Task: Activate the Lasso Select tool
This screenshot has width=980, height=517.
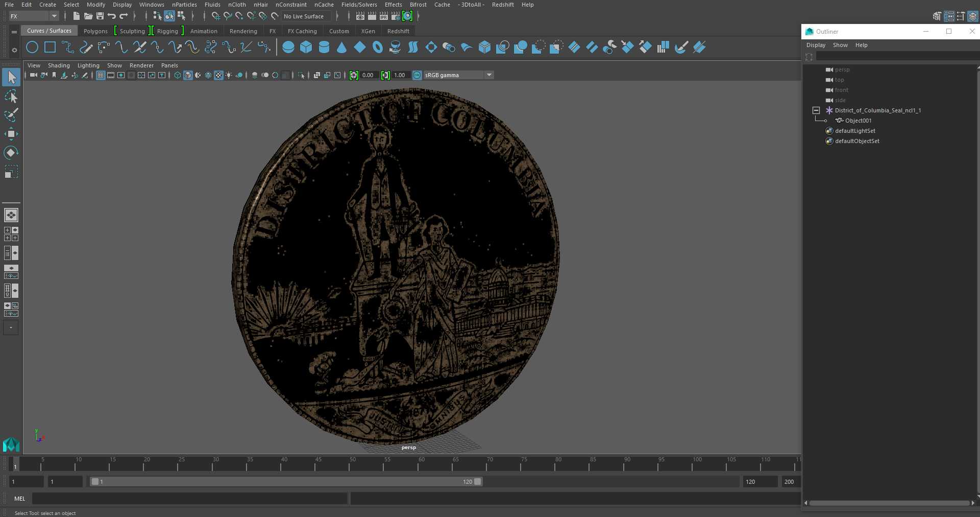Action: [x=11, y=96]
